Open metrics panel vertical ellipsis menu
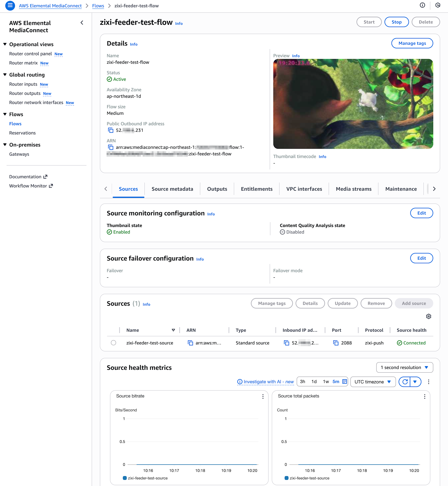The height and width of the screenshot is (486, 448). point(429,382)
